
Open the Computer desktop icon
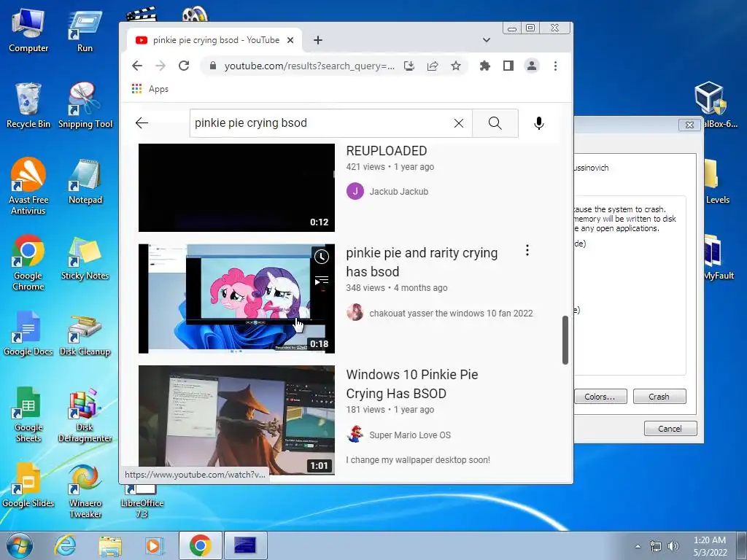pos(28,31)
